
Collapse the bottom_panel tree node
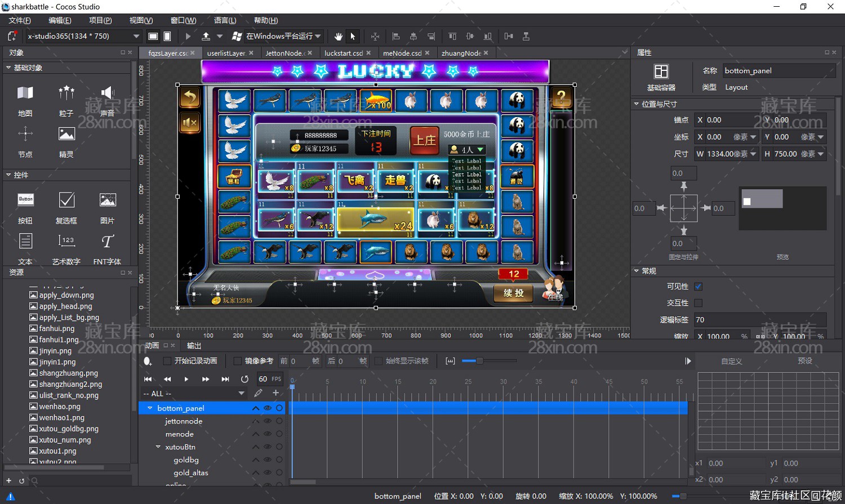click(x=150, y=408)
